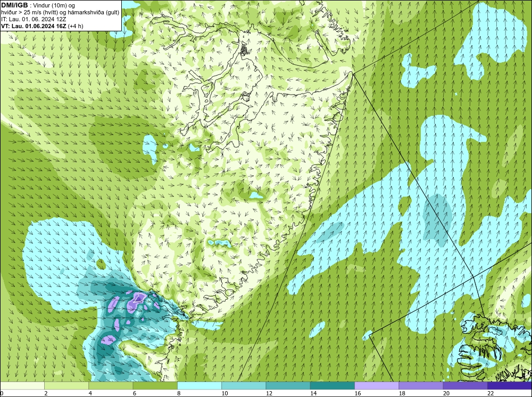Click the 4–6 m/s green legend swatch
532x397 pixels.
coord(111,385)
